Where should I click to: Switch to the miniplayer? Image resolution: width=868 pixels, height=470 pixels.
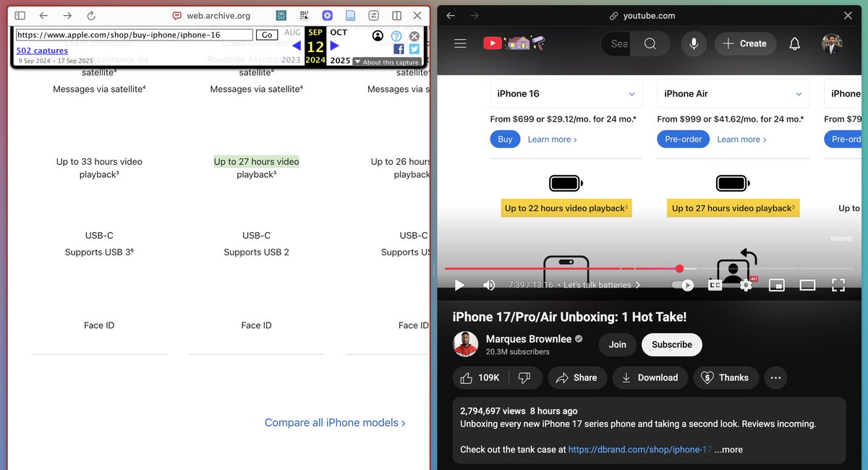[776, 285]
